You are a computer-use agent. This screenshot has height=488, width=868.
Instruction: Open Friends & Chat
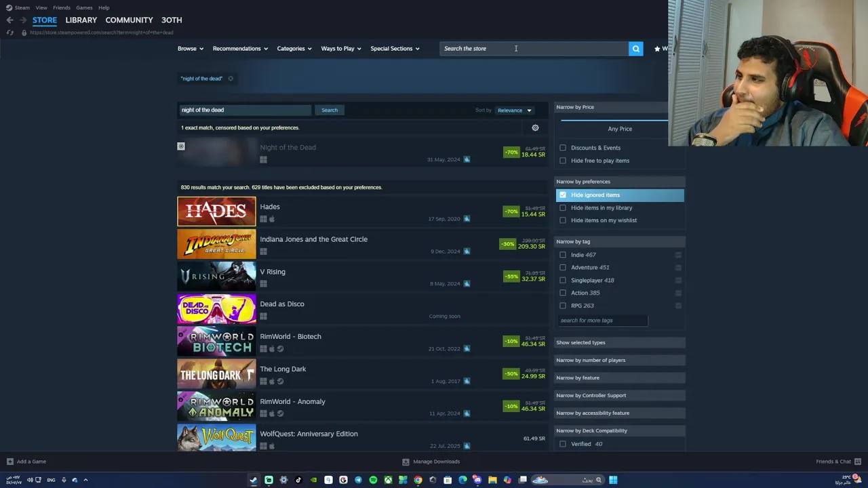(x=838, y=462)
